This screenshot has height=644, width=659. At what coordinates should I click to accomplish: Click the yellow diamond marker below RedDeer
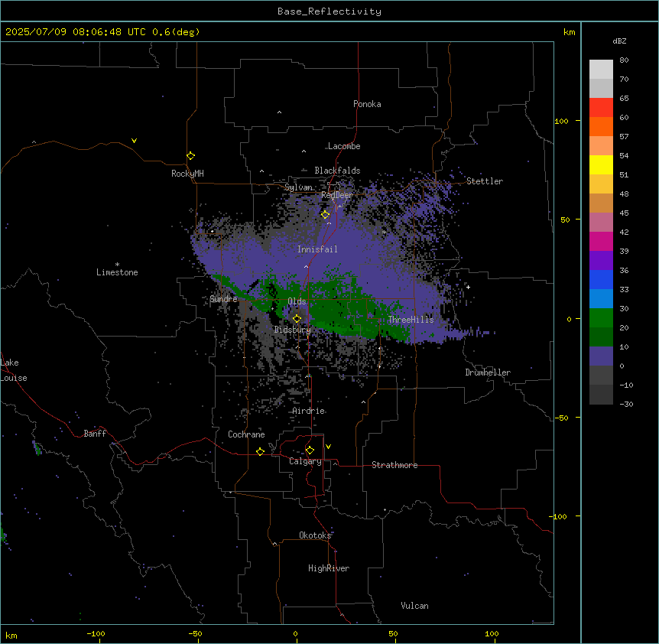click(325, 215)
